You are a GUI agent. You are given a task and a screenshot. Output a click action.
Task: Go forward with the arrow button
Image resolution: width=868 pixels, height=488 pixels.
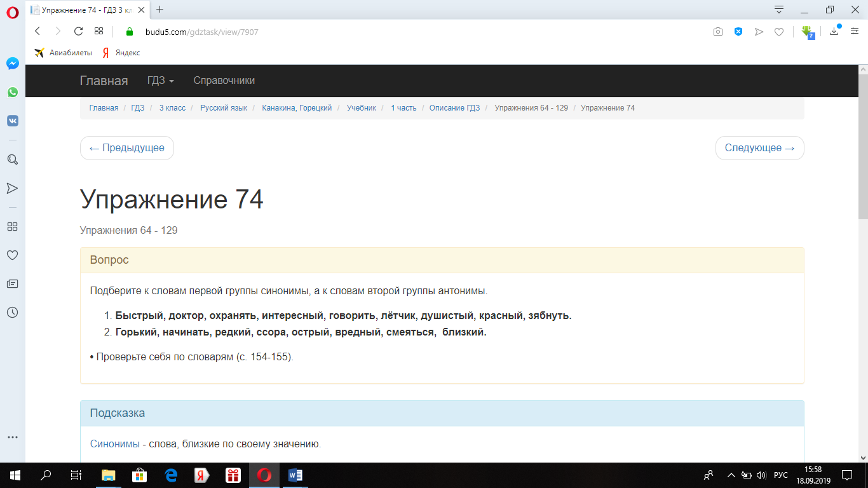pos(58,31)
